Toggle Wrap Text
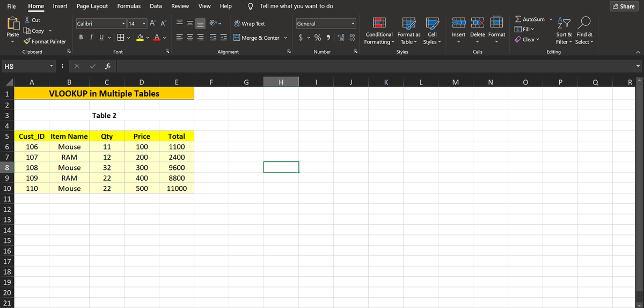This screenshot has height=308, width=644. click(250, 24)
